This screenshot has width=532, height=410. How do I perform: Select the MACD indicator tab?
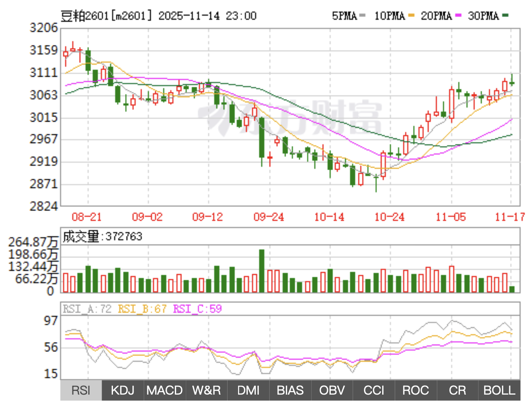coord(164,391)
